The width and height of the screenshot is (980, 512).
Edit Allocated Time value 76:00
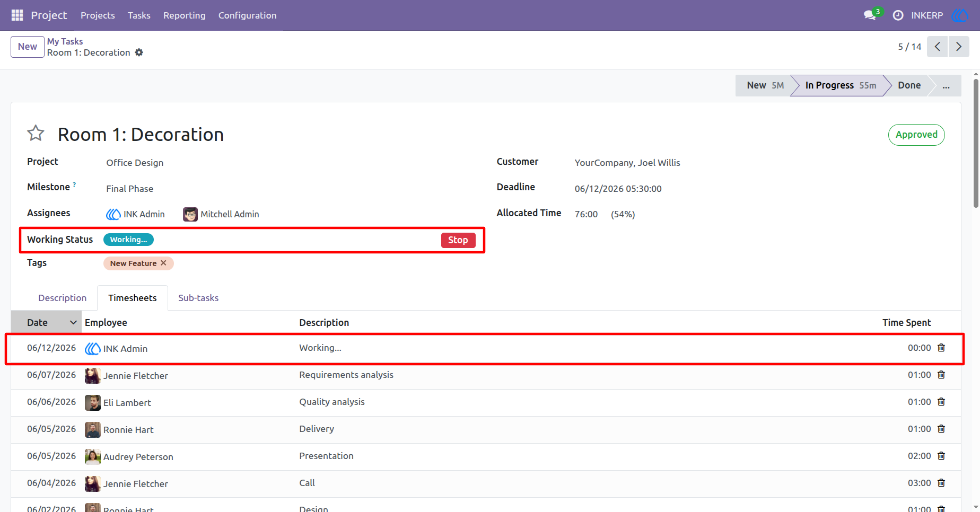point(586,214)
